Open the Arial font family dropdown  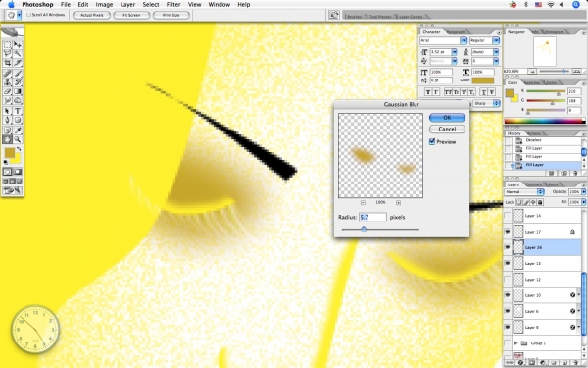[464, 40]
